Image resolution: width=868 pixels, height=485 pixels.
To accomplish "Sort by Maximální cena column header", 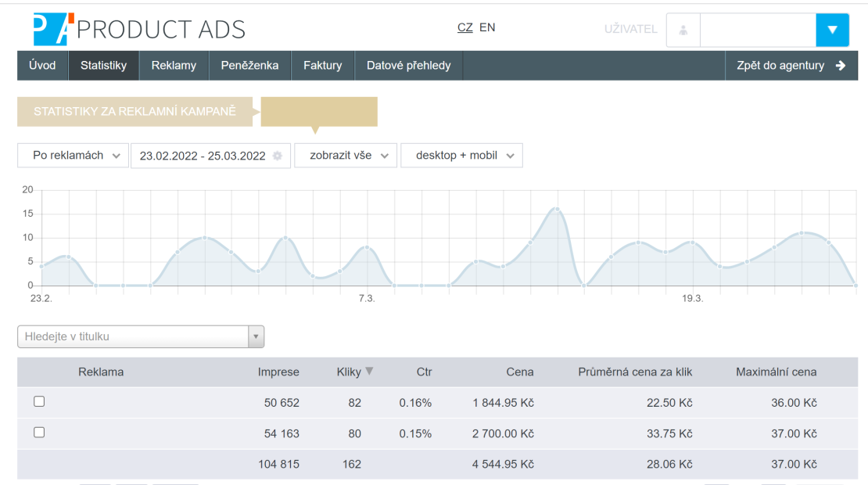I will [x=776, y=372].
